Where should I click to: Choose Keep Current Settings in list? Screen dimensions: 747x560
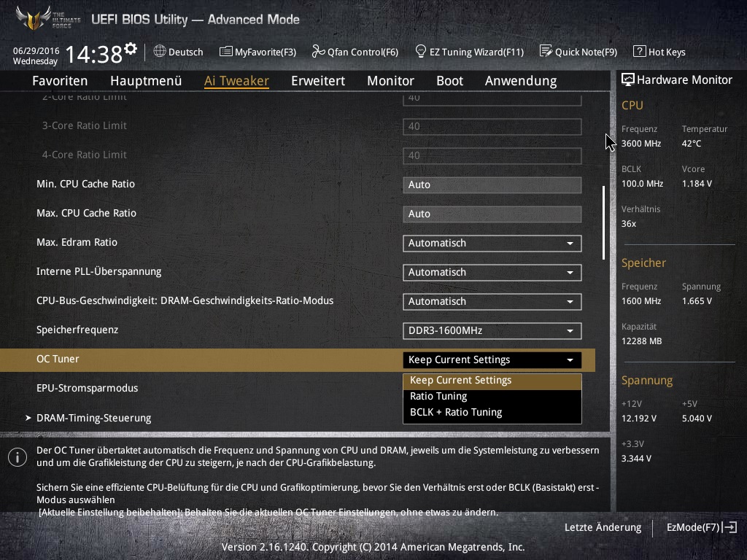click(492, 381)
